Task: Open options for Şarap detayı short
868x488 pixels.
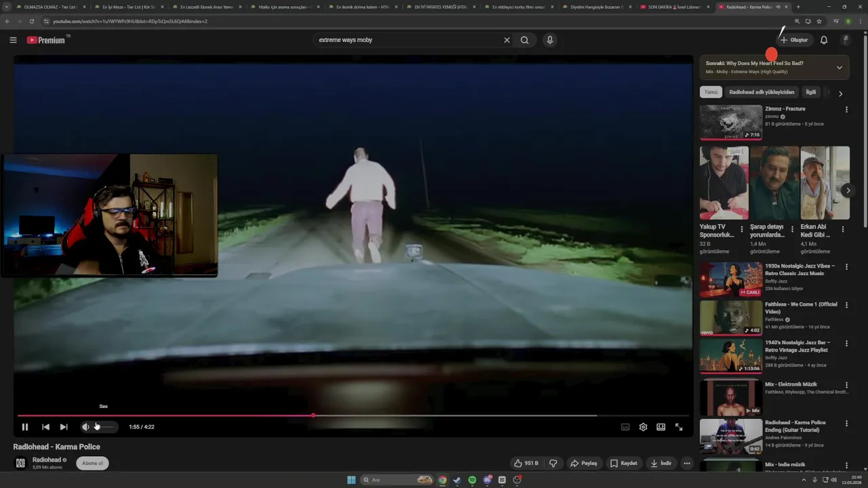Action: 792,230
